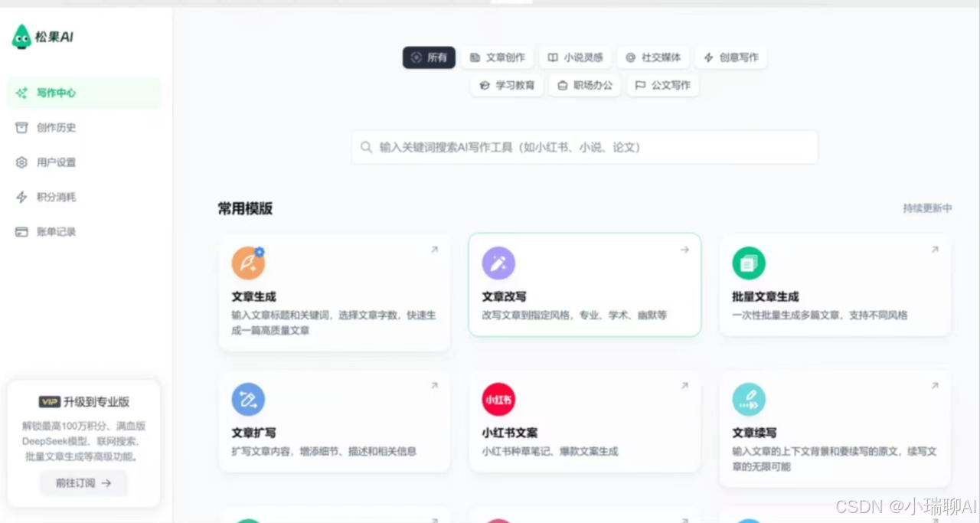Open 账单记录 in the sidebar
The image size is (980, 523).
(84, 231)
